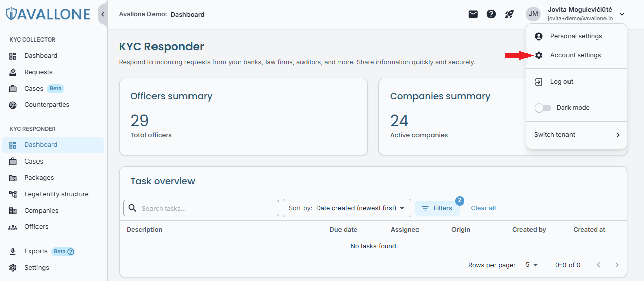Click the Companies summary card

tap(503, 116)
